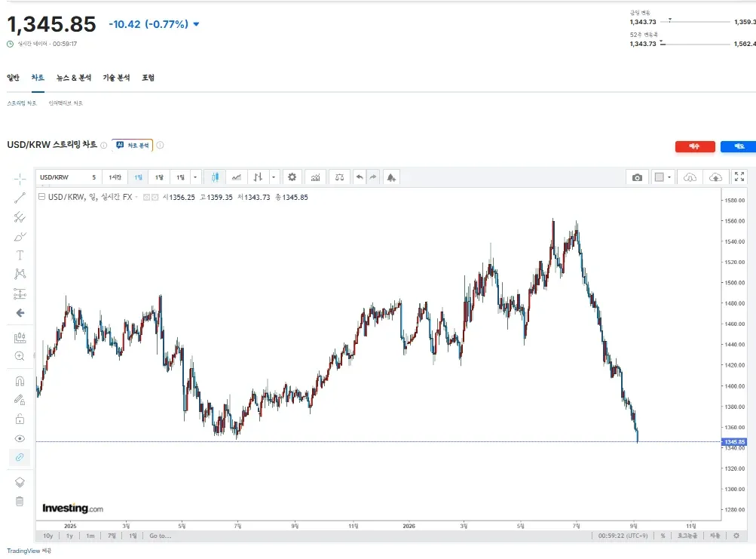Image resolution: width=756 pixels, height=559 pixels.
Task: Open the indicators menu
Action: point(315,177)
